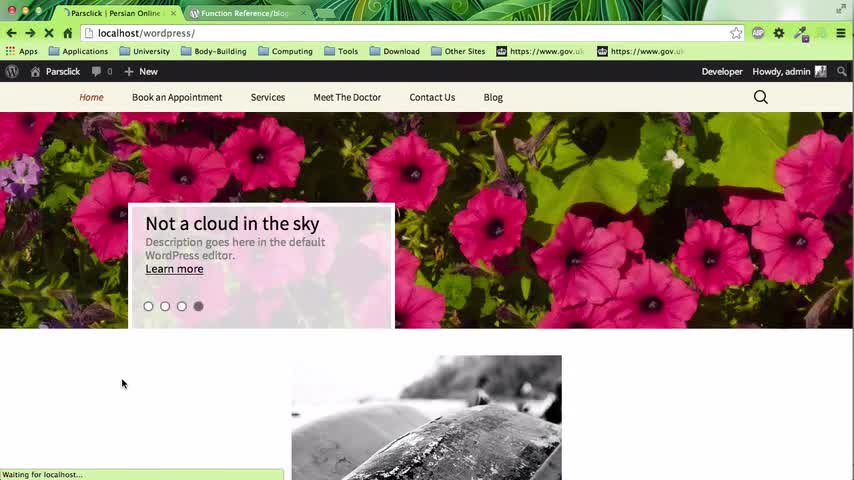Image resolution: width=854 pixels, height=480 pixels.
Task: Click the black-and-white post thumbnail
Action: (x=426, y=417)
